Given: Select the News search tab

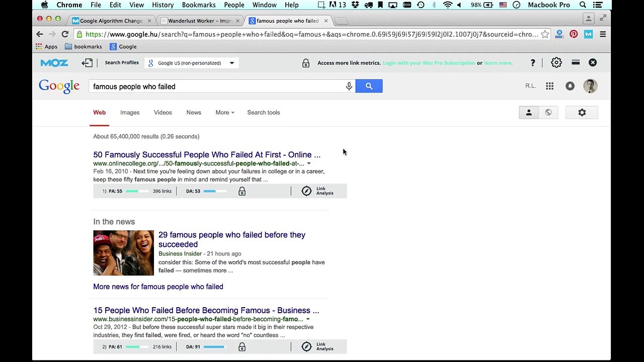Looking at the screenshot, I should pyautogui.click(x=194, y=113).
